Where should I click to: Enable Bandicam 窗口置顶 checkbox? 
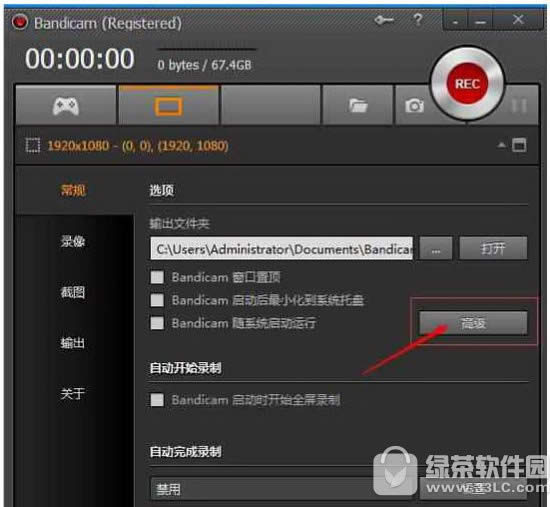click(x=157, y=277)
